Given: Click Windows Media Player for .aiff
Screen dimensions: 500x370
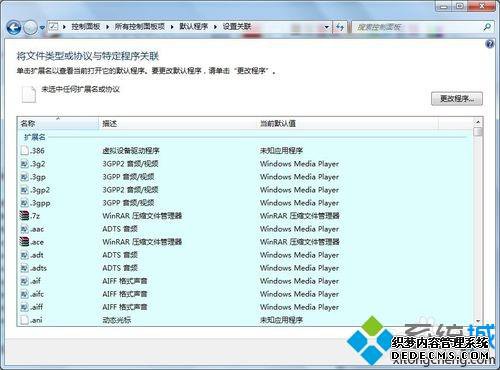Looking at the screenshot, I should click(x=299, y=307).
